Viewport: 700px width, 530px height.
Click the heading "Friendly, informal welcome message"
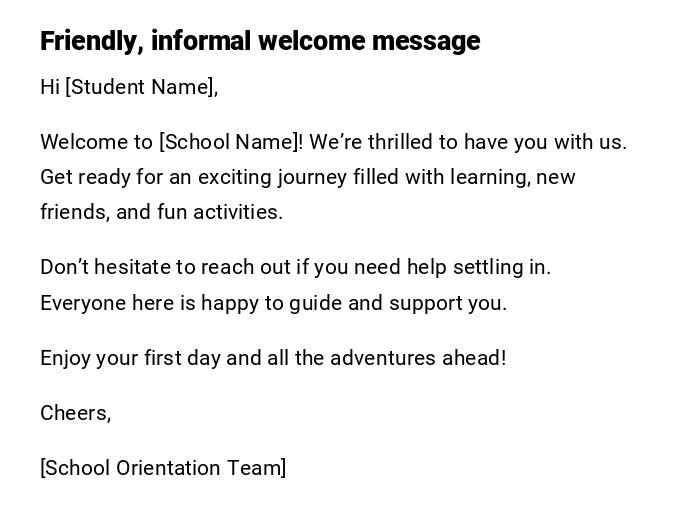click(x=260, y=41)
